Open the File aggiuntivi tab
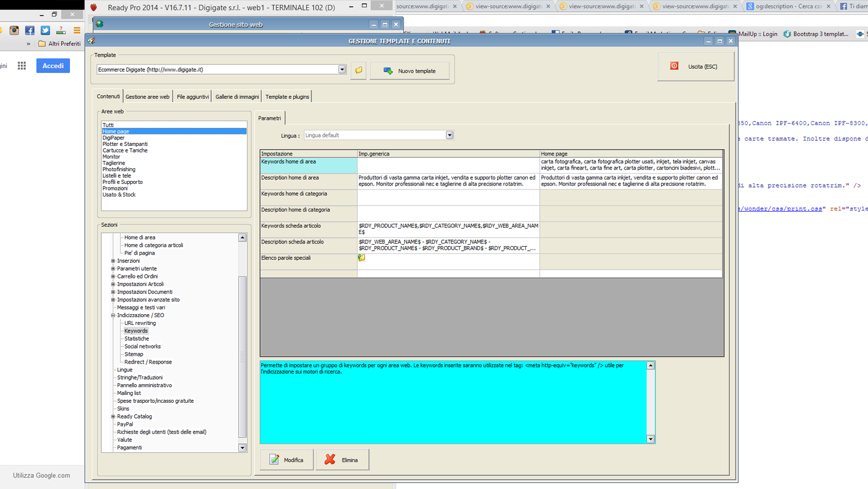The width and height of the screenshot is (868, 489). (192, 96)
